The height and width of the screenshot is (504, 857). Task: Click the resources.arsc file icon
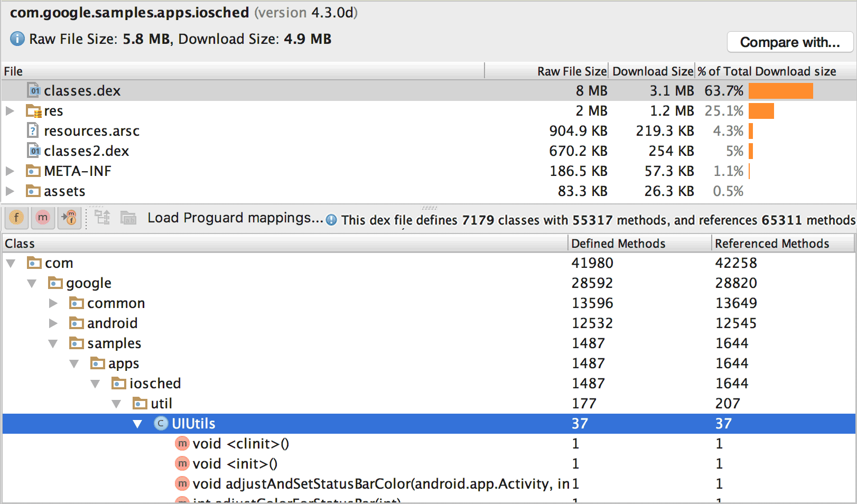point(32,130)
